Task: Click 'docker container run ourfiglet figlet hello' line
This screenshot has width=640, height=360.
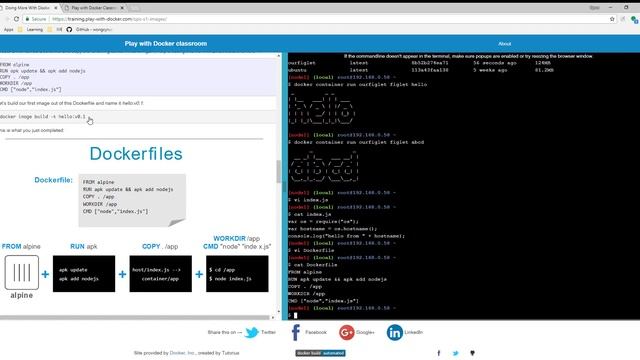Action: coord(358,84)
